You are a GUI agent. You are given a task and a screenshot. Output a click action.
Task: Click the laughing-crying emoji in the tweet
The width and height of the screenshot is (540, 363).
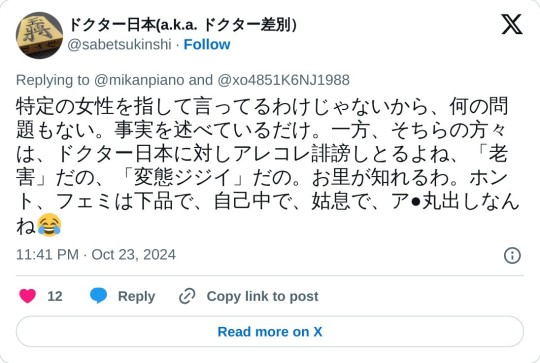tap(49, 225)
